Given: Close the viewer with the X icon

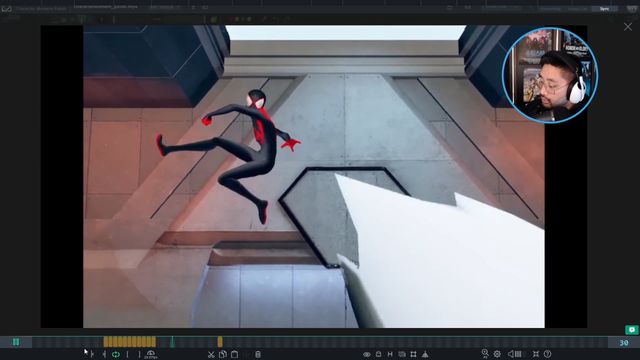Looking at the screenshot, I should [x=628, y=27].
